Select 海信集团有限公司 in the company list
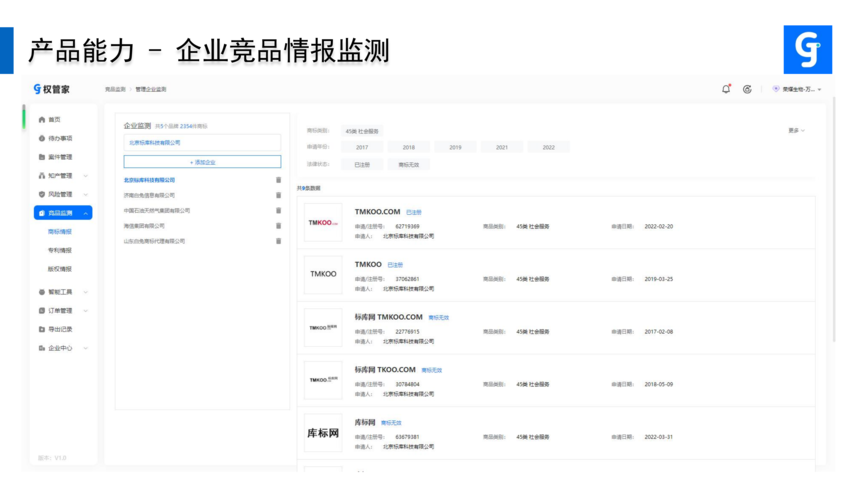This screenshot has width=860, height=484. pyautogui.click(x=144, y=226)
